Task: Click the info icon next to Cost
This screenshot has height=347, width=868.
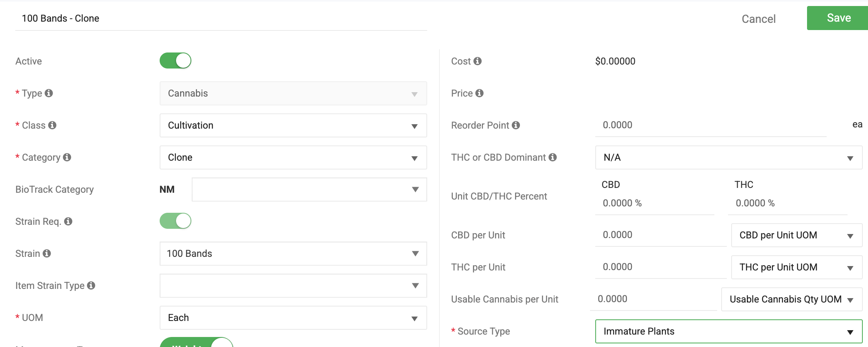Action: (x=477, y=61)
